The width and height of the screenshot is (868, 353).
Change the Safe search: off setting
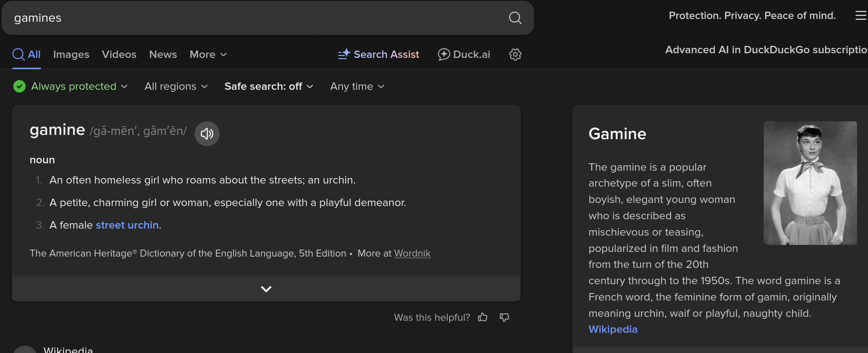(269, 86)
